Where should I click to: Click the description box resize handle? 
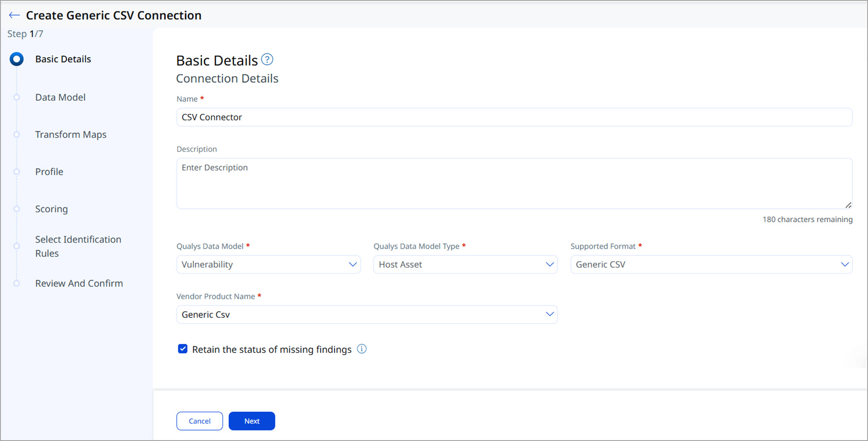[x=848, y=205]
